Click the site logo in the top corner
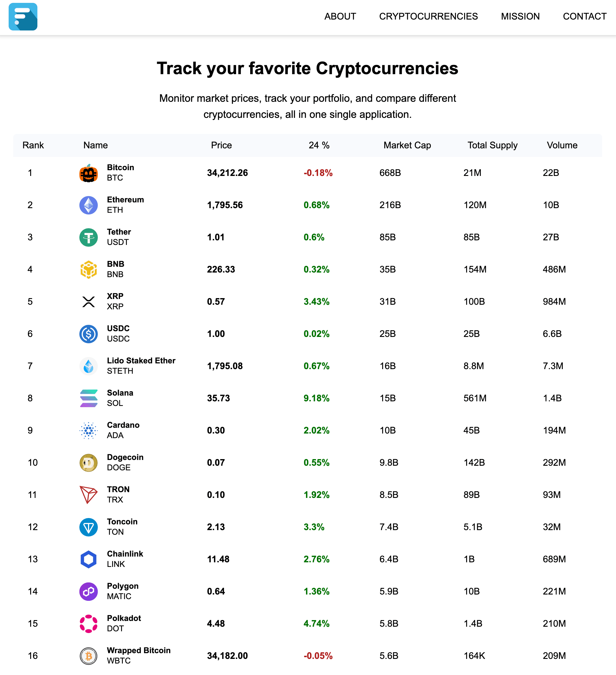616x675 pixels. click(22, 17)
